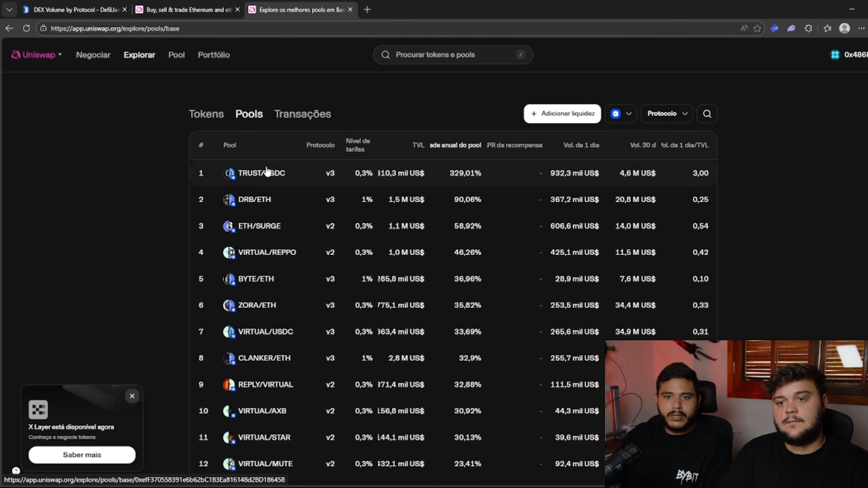868x488 pixels.
Task: Click the ETH/SURGE token pair icon
Action: 229,226
